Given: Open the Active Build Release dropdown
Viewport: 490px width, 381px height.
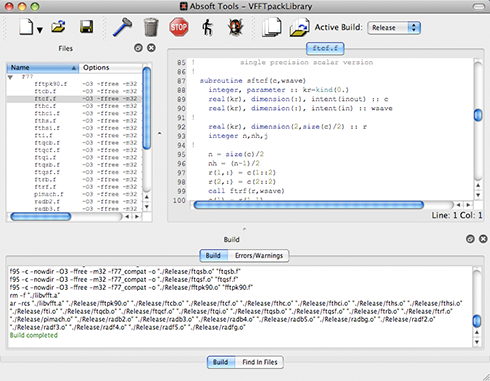Looking at the screenshot, I should (394, 28).
